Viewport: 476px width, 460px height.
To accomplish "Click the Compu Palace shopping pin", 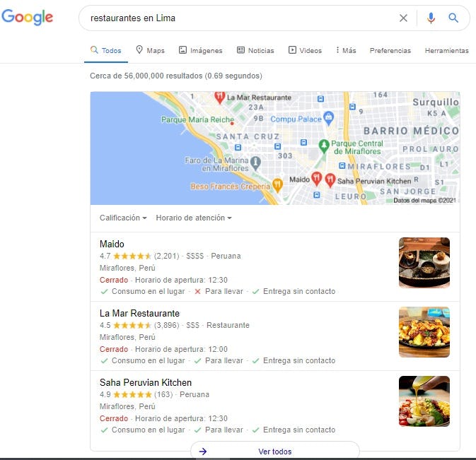I will point(329,118).
